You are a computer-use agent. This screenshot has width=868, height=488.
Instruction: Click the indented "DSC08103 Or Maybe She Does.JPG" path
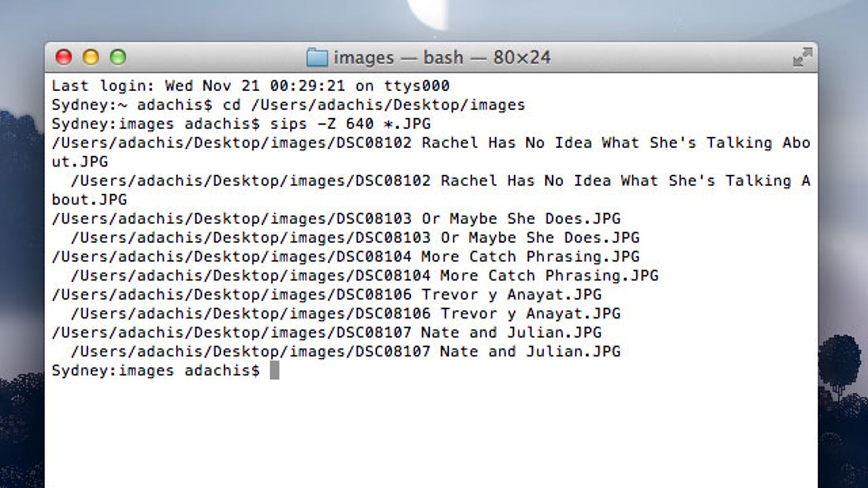point(355,237)
